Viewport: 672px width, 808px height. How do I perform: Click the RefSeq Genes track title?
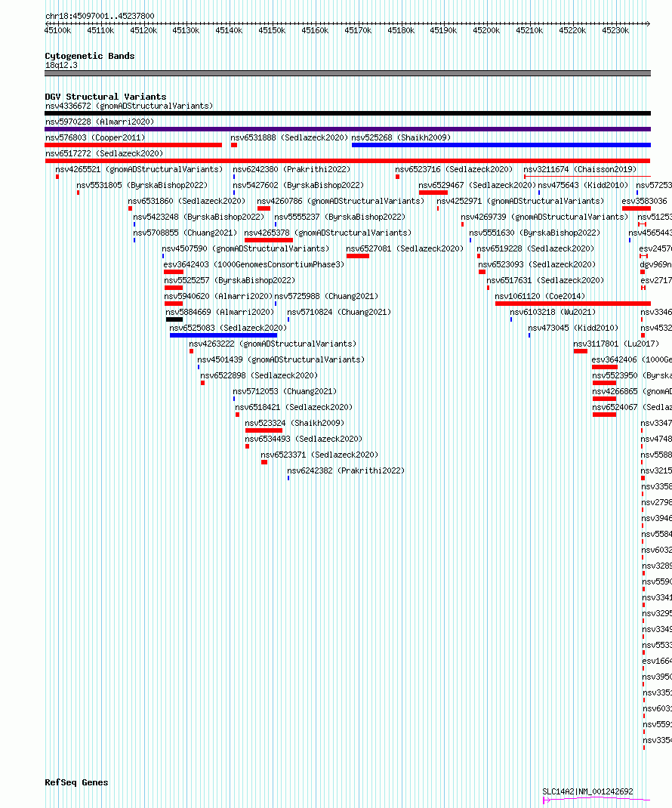tap(76, 783)
